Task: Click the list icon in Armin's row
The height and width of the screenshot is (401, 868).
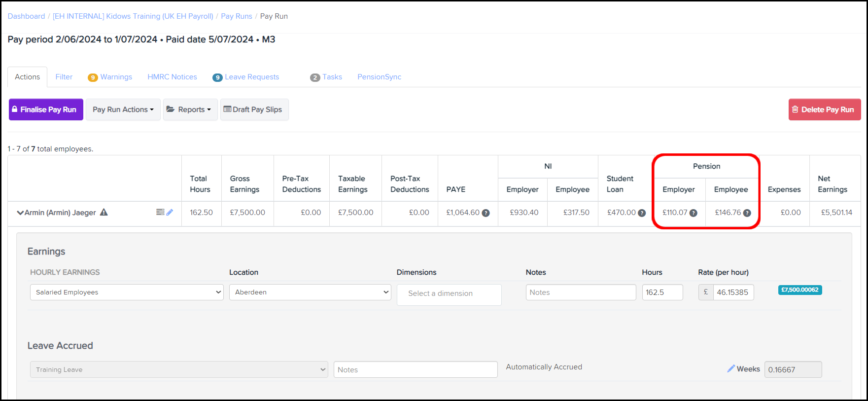Action: coord(160,212)
